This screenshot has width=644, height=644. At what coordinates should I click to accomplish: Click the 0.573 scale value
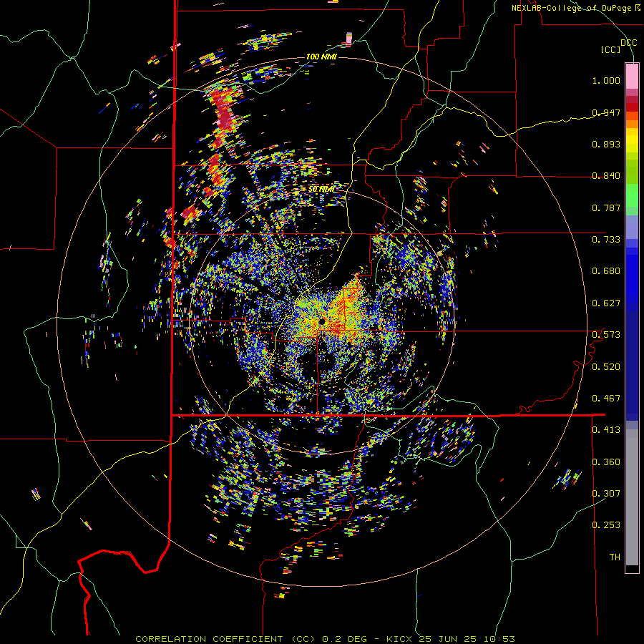[x=606, y=335]
